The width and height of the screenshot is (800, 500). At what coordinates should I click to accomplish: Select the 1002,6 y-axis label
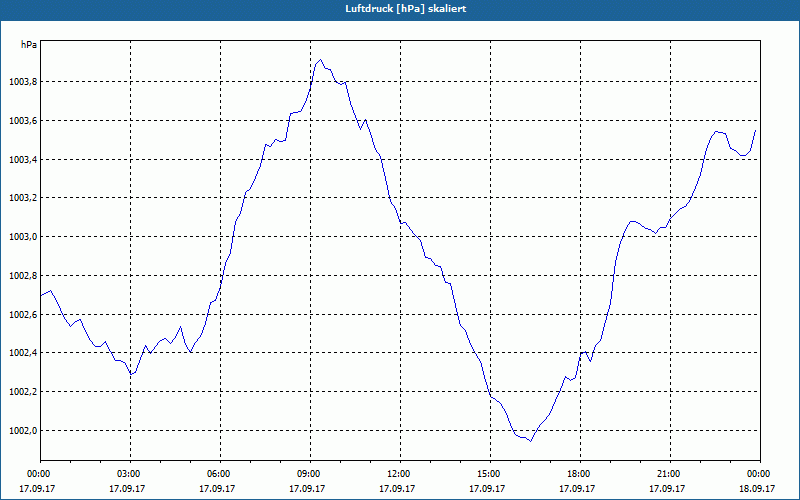23,315
